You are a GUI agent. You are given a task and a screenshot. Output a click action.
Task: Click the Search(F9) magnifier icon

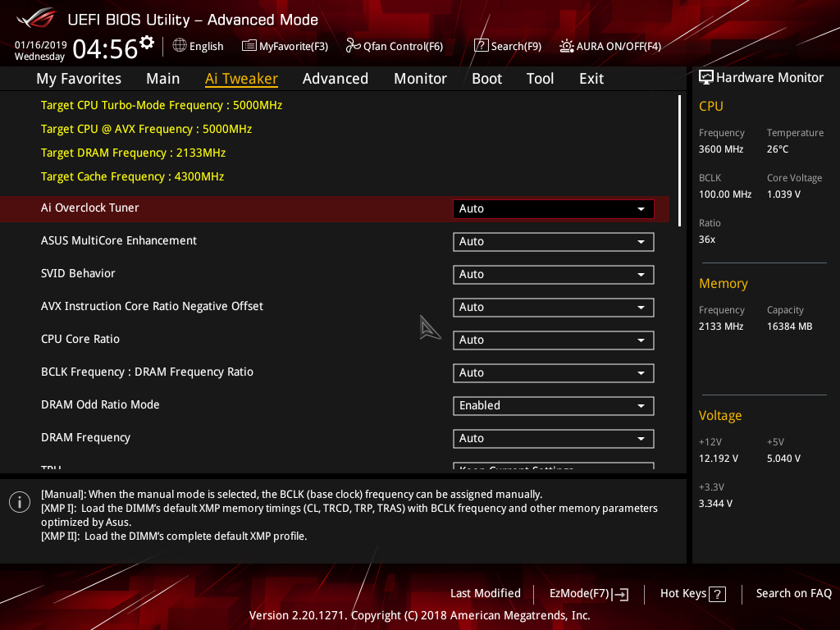(x=482, y=46)
